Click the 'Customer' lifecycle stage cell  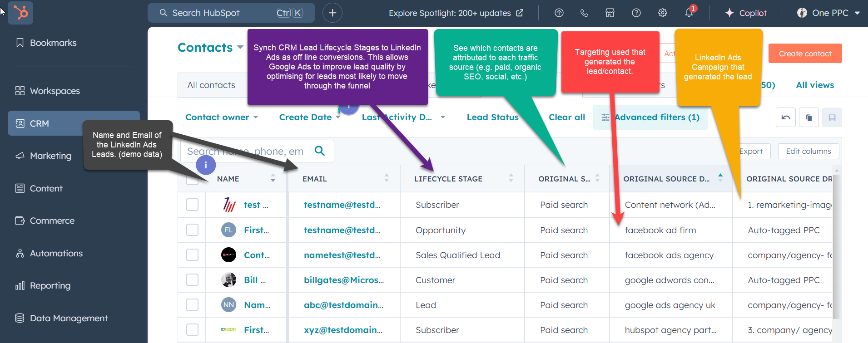pyautogui.click(x=435, y=280)
